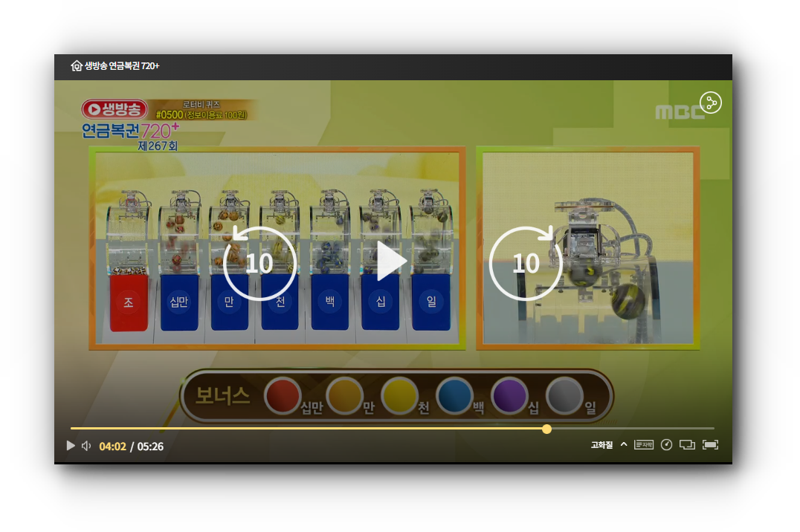Open the home icon in title bar
The image size is (800, 532).
click(77, 66)
